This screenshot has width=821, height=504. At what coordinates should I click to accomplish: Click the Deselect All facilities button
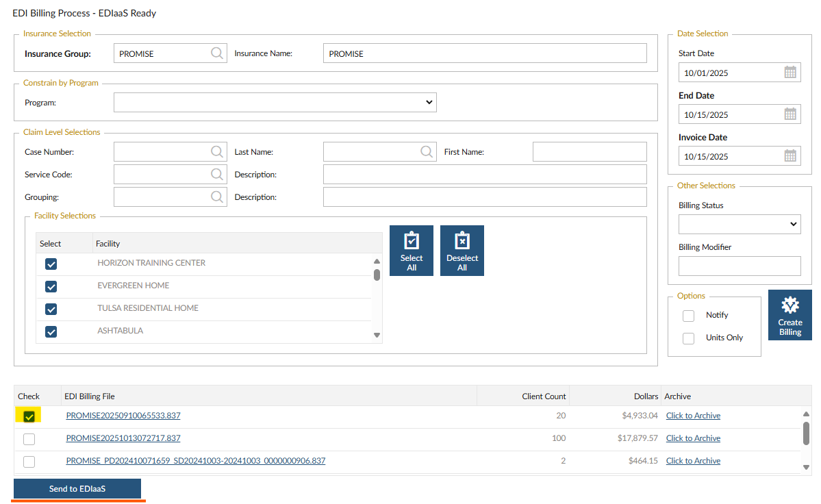pos(462,251)
